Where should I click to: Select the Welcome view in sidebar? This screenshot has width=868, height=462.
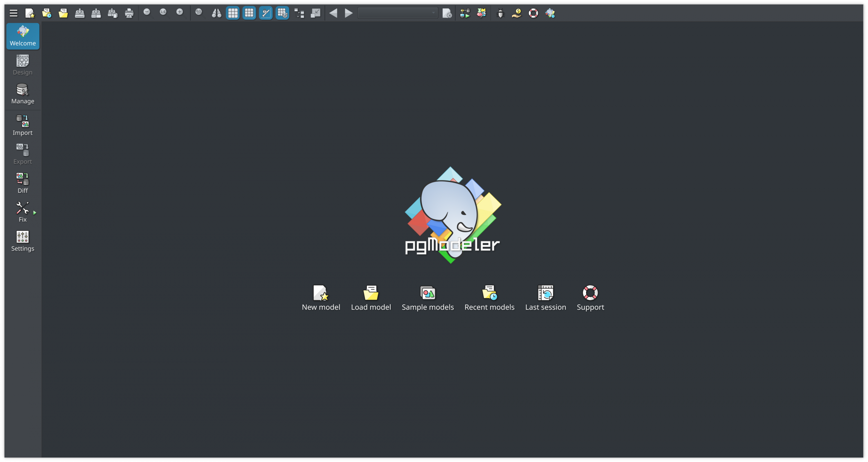[23, 36]
